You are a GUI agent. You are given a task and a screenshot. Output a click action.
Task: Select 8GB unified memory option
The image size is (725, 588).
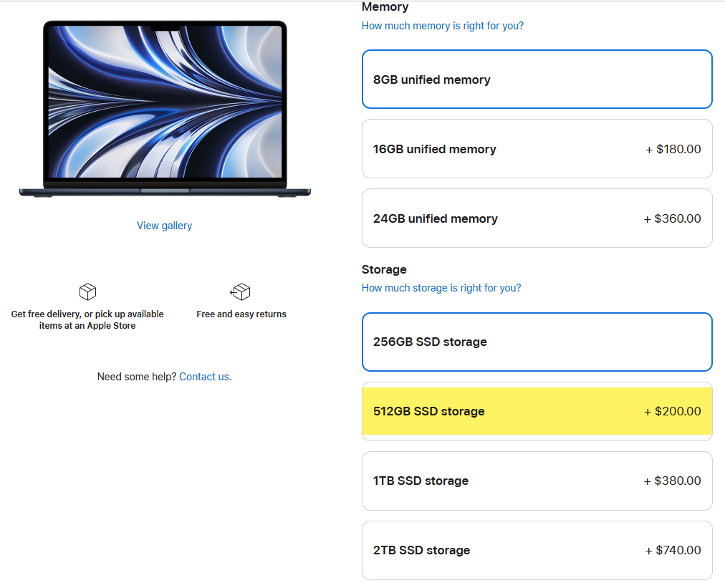click(537, 79)
